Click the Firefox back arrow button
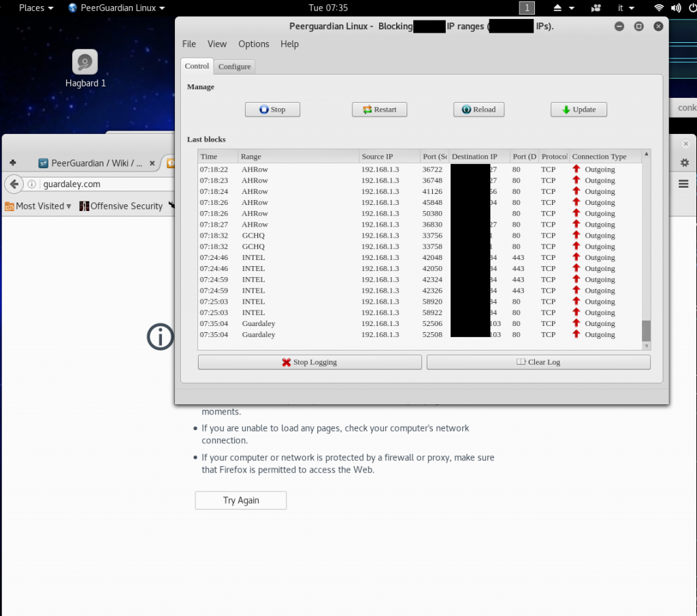697x616 pixels. [x=14, y=184]
